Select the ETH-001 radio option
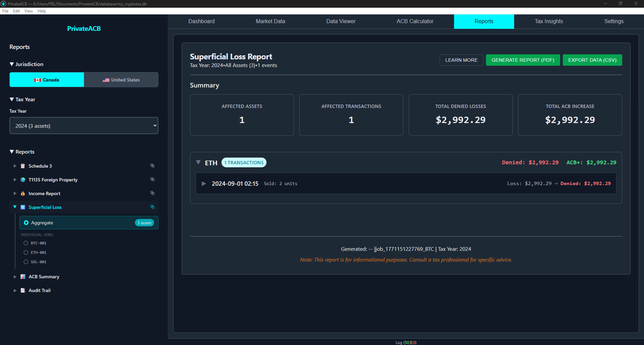Screen dimensions: 644x345 coord(26,252)
